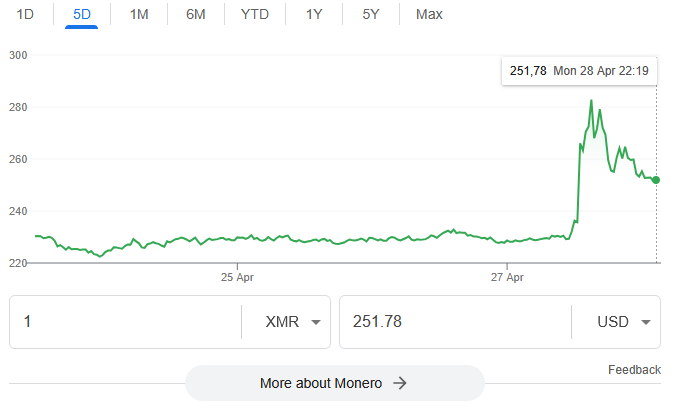
Task: Open More about Monero
Action: click(335, 383)
